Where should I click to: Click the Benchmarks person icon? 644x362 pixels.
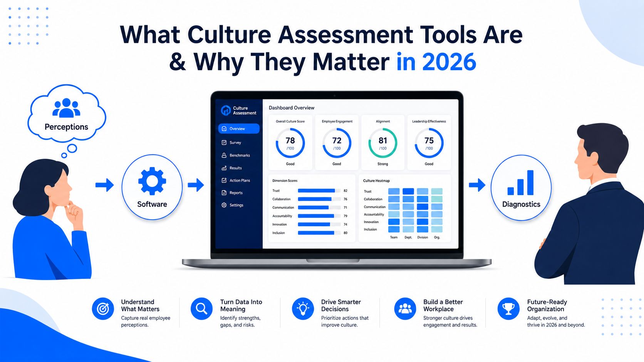(x=224, y=155)
